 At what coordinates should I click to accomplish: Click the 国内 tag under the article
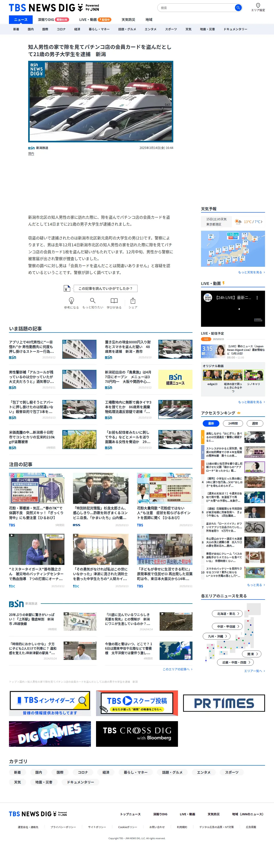tap(31, 154)
